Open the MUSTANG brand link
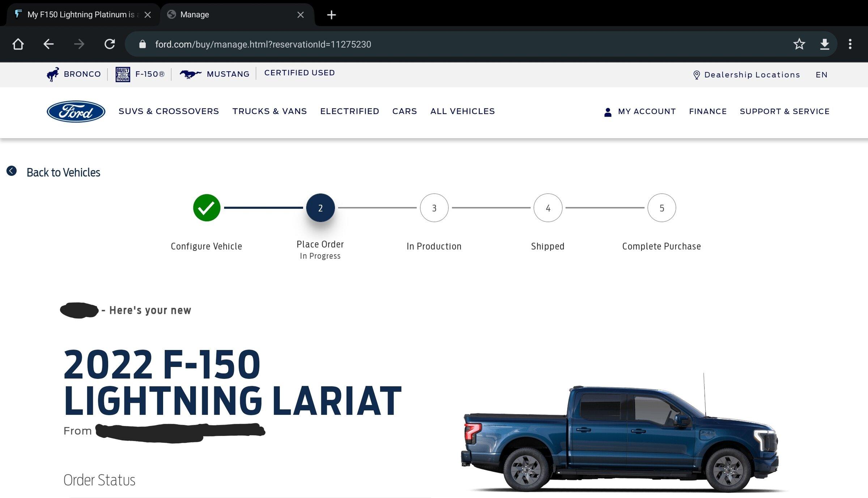Image resolution: width=868 pixels, height=498 pixels. click(x=228, y=74)
